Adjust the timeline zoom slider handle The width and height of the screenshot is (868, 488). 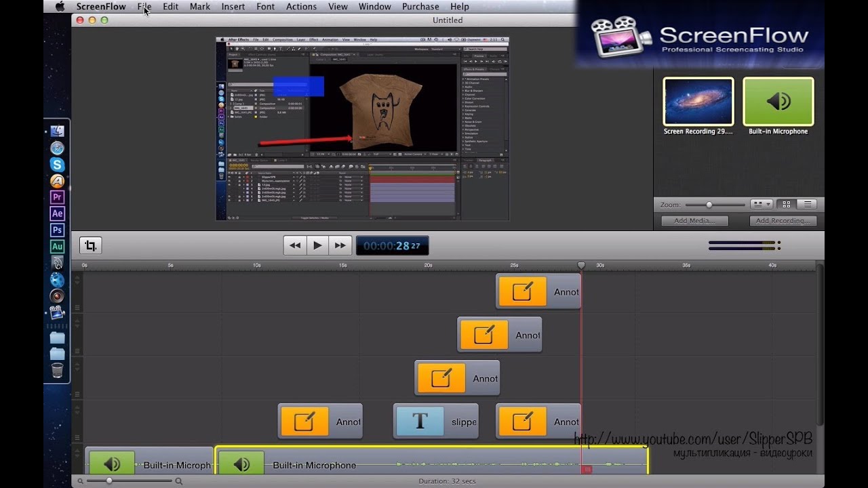pyautogui.click(x=109, y=481)
